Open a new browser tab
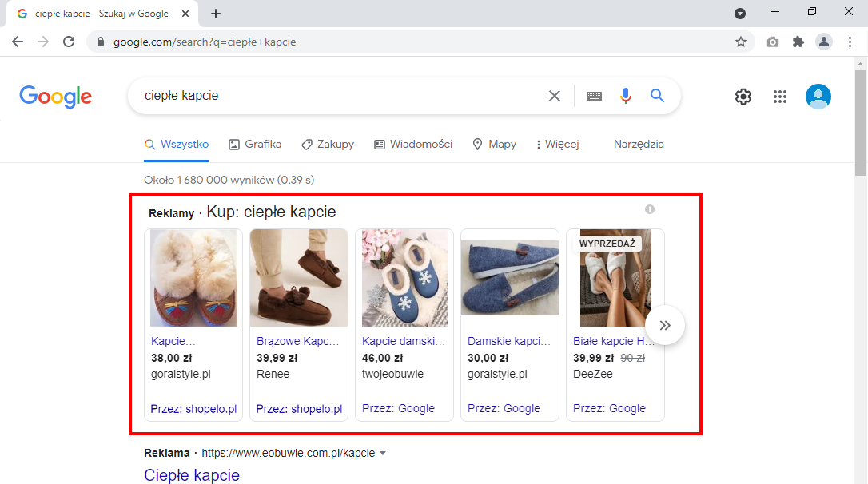 (x=216, y=14)
